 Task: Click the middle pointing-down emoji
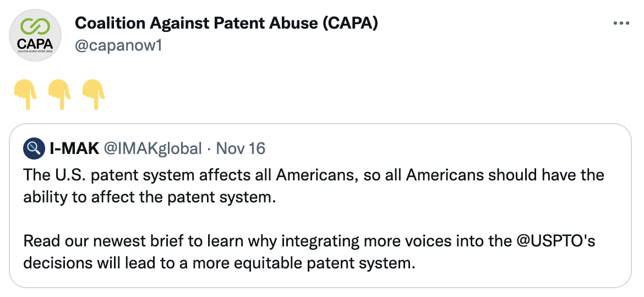59,95
